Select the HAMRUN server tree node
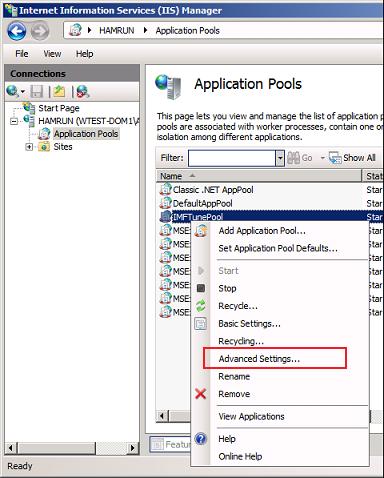The width and height of the screenshot is (384, 478). [x=88, y=121]
